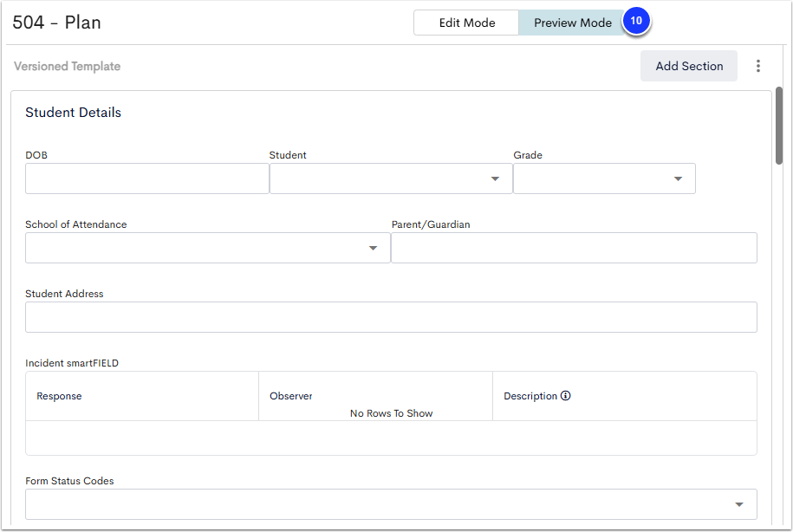Open the three-dot more options menu
The image size is (793, 532).
(757, 66)
